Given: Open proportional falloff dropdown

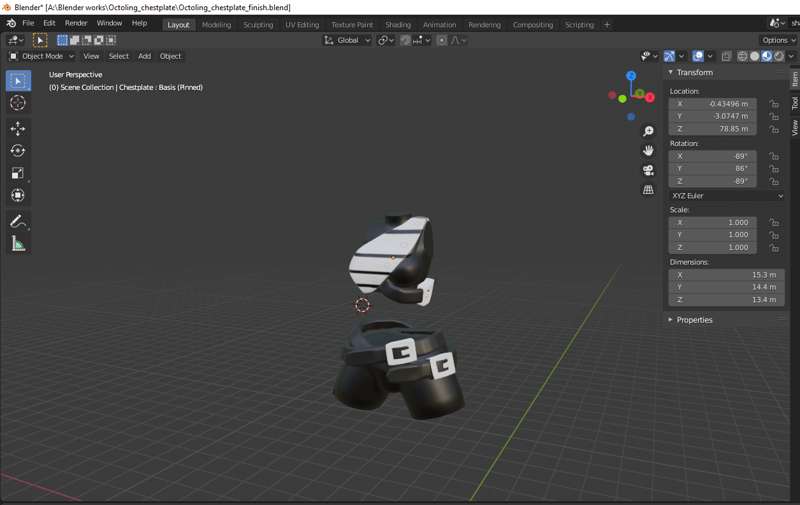Looking at the screenshot, I should (459, 40).
